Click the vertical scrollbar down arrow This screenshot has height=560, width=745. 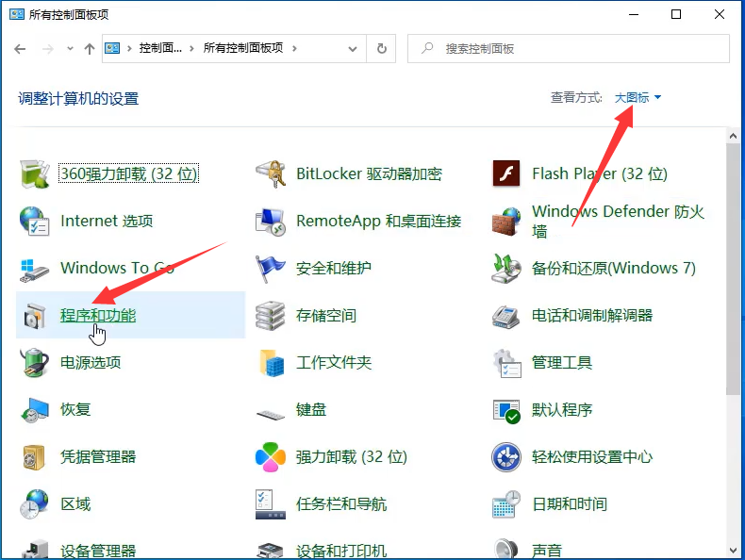pyautogui.click(x=734, y=550)
